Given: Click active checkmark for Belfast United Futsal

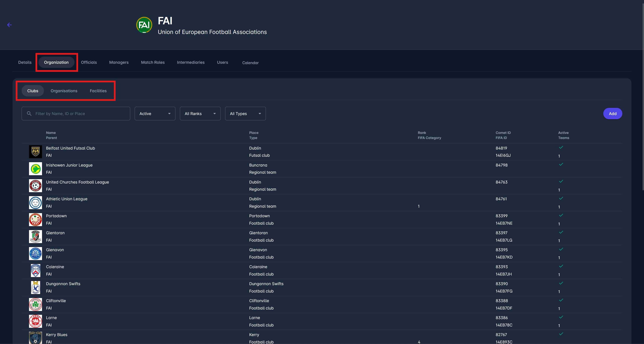Looking at the screenshot, I should click(x=561, y=147).
